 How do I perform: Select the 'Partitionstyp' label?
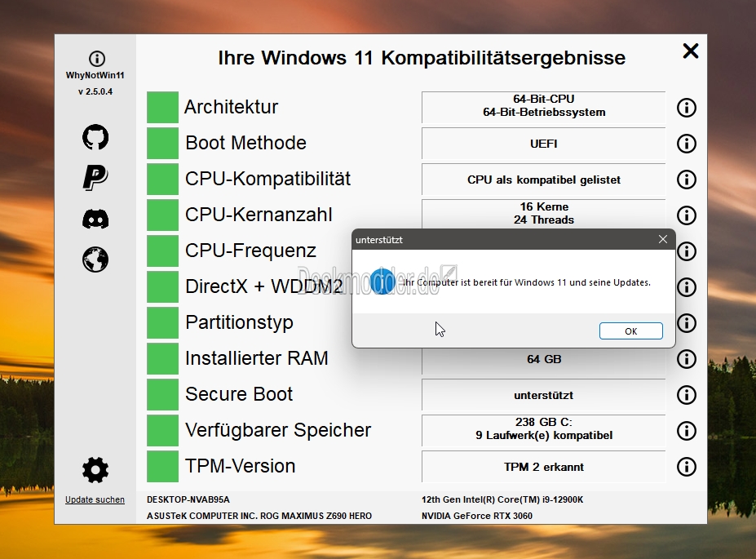point(239,322)
